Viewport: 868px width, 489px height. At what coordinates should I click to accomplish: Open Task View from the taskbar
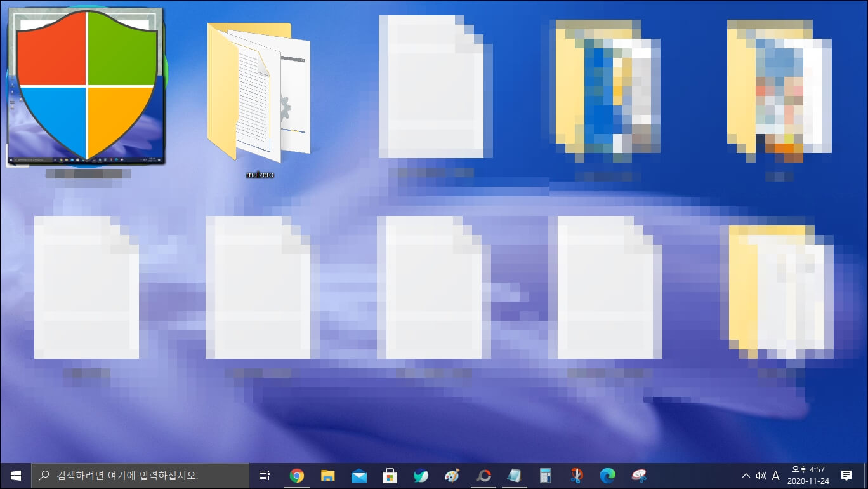(x=265, y=475)
